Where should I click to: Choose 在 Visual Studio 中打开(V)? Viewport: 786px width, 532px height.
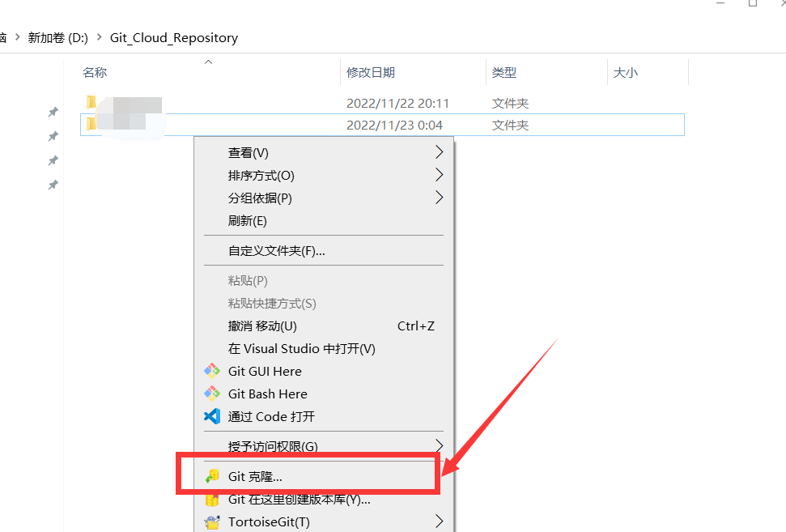tap(301, 348)
